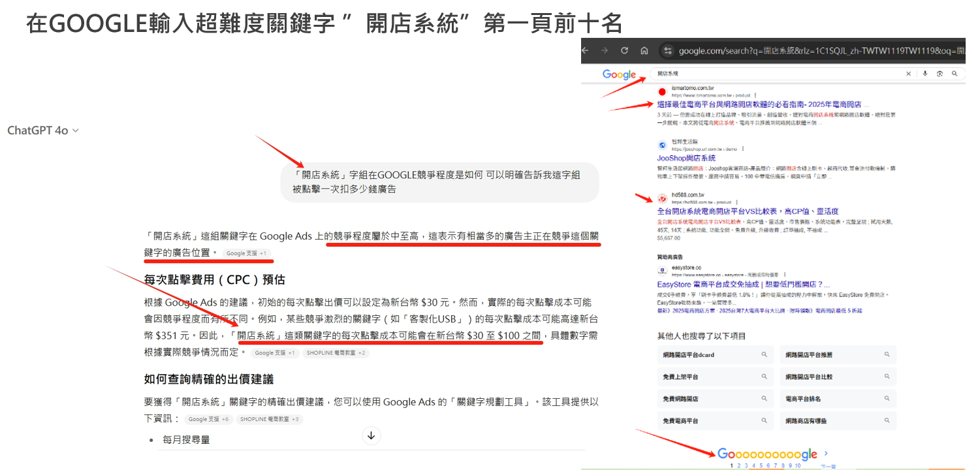Open Google Lens image search icon
This screenshot has width=980, height=470.
pos(940,74)
